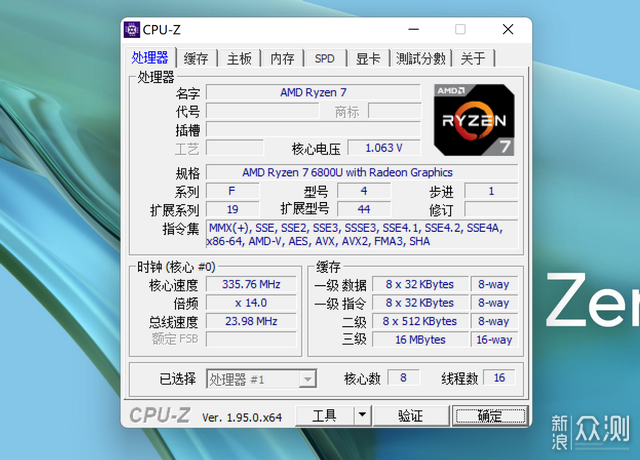Click the bus speed value 23.98 MHz
This screenshot has height=460, width=640.
pyautogui.click(x=251, y=321)
